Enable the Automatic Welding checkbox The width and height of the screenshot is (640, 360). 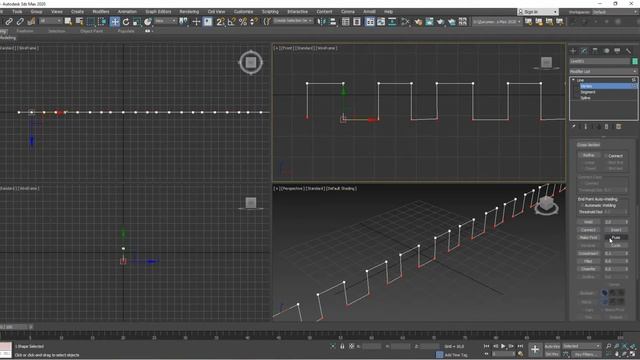point(583,205)
